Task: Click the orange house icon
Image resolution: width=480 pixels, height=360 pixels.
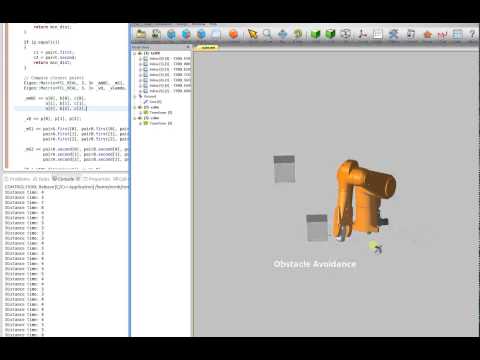Action: 428,34
